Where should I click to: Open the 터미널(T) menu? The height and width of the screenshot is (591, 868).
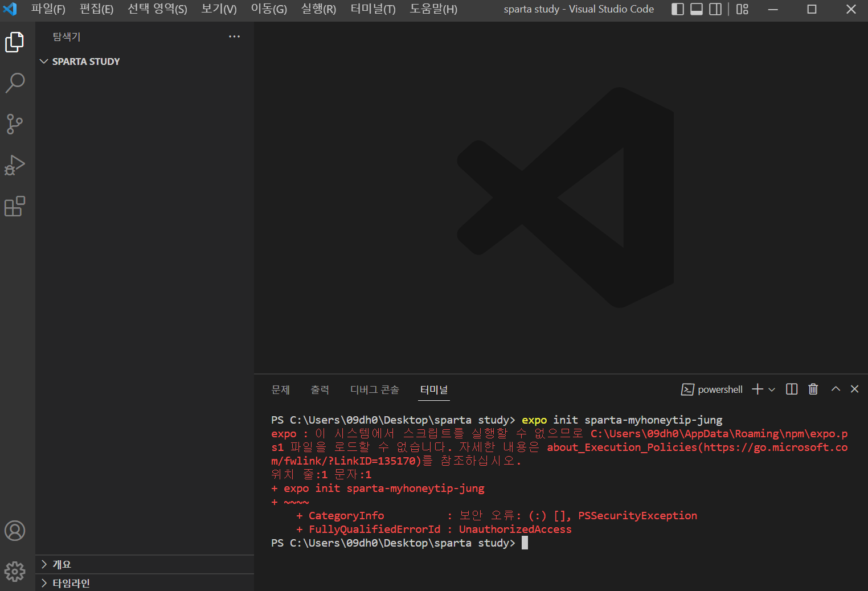373,9
